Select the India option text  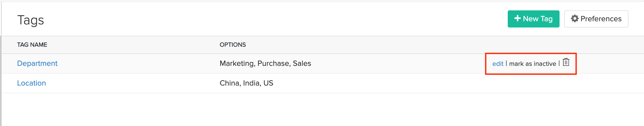(x=252, y=83)
